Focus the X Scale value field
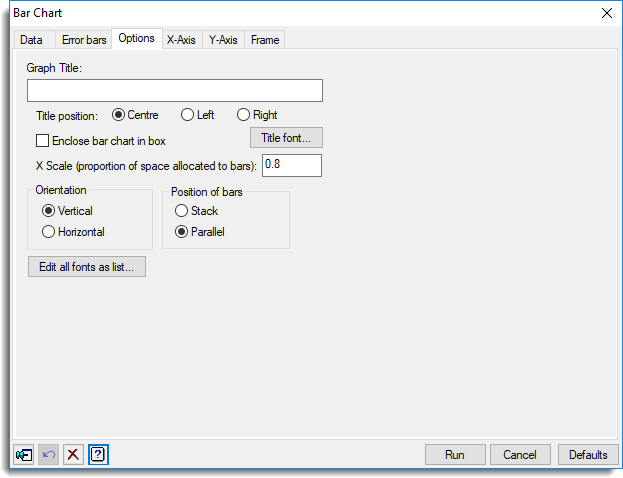 pyautogui.click(x=291, y=165)
